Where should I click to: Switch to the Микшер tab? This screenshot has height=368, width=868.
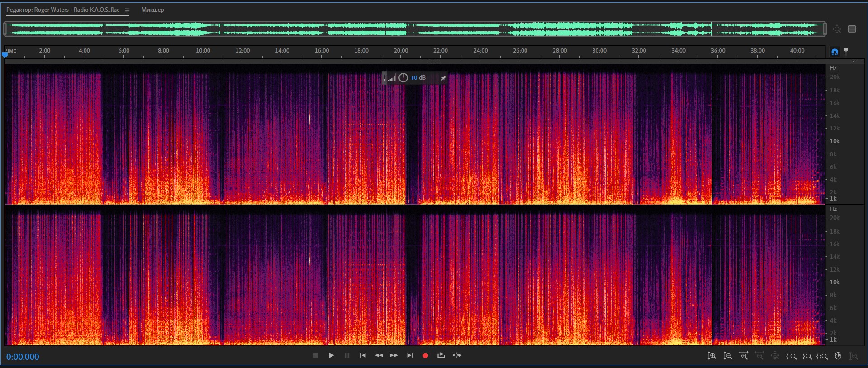tap(152, 10)
